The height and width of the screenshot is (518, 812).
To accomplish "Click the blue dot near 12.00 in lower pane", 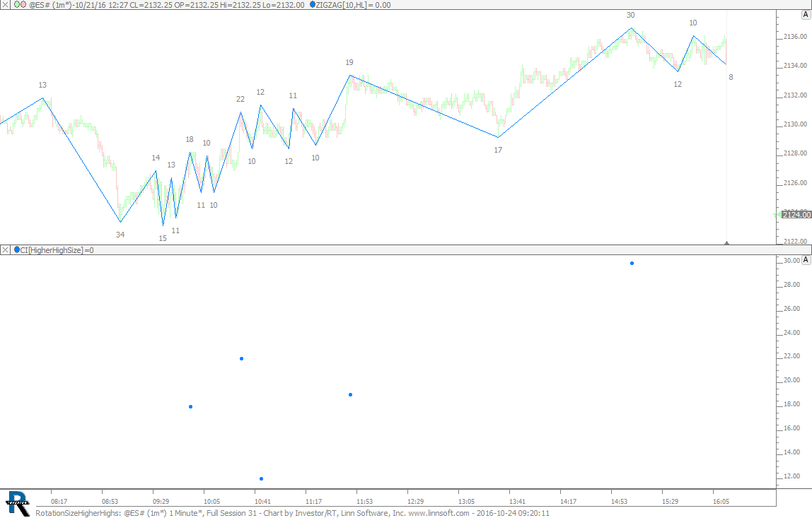I will (261, 478).
